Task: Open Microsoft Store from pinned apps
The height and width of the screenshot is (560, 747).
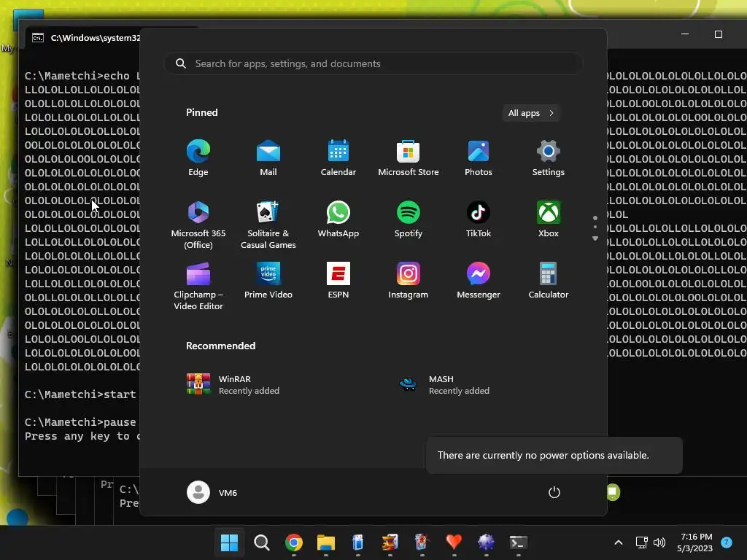Action: click(409, 158)
